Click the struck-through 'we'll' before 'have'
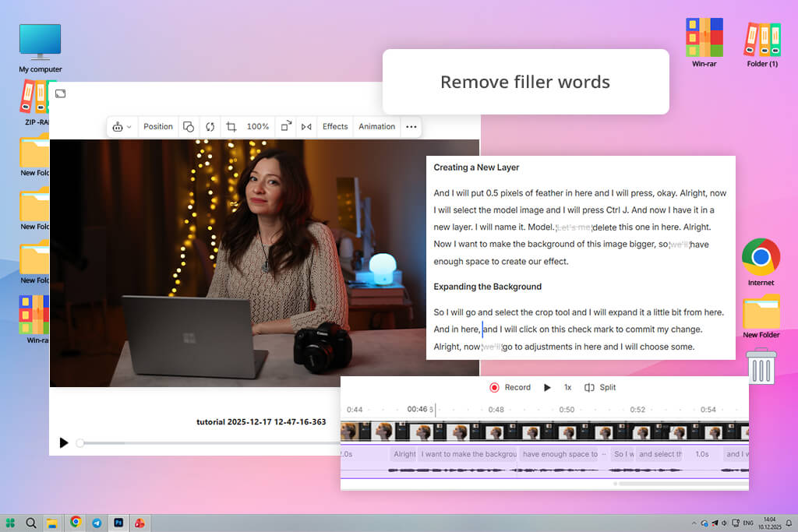798x532 pixels. pyautogui.click(x=680, y=245)
